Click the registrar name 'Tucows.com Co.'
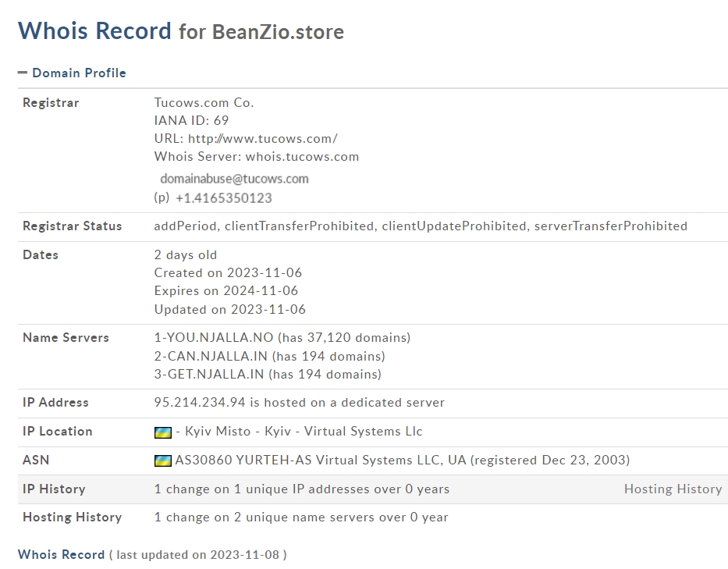Screen dimensions: 728x569 (204, 103)
